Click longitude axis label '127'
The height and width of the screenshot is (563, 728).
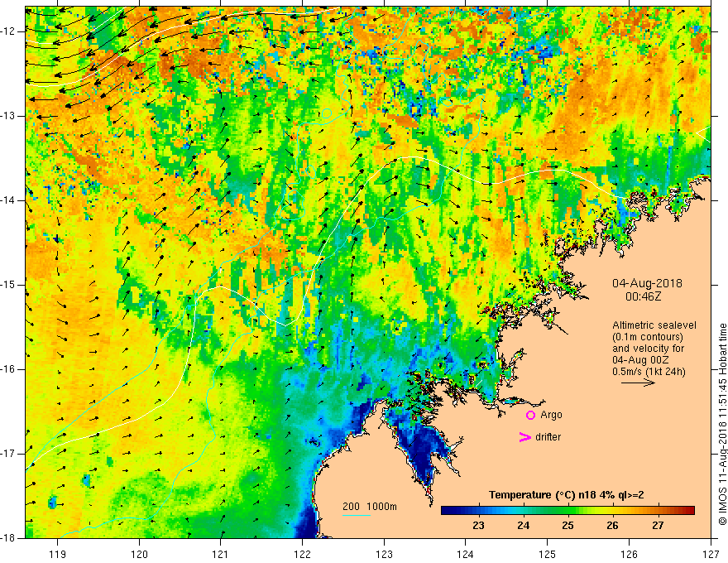pyautogui.click(x=711, y=554)
